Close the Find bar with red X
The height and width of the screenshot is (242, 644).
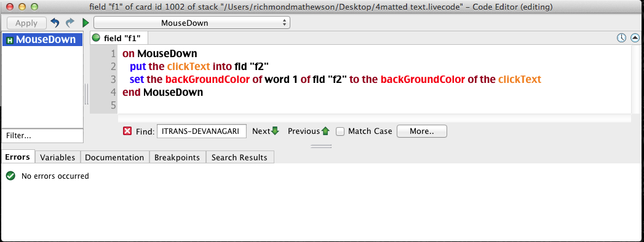point(127,131)
